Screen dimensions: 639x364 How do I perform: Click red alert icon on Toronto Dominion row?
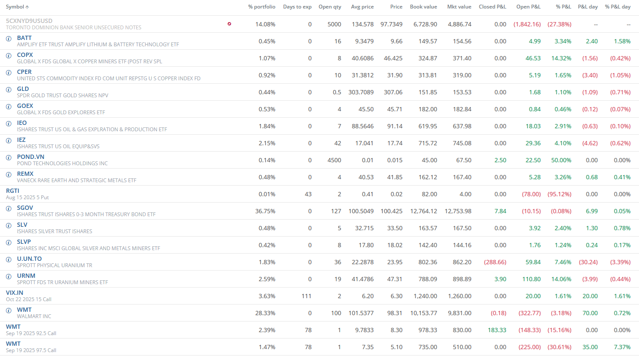pyautogui.click(x=229, y=24)
